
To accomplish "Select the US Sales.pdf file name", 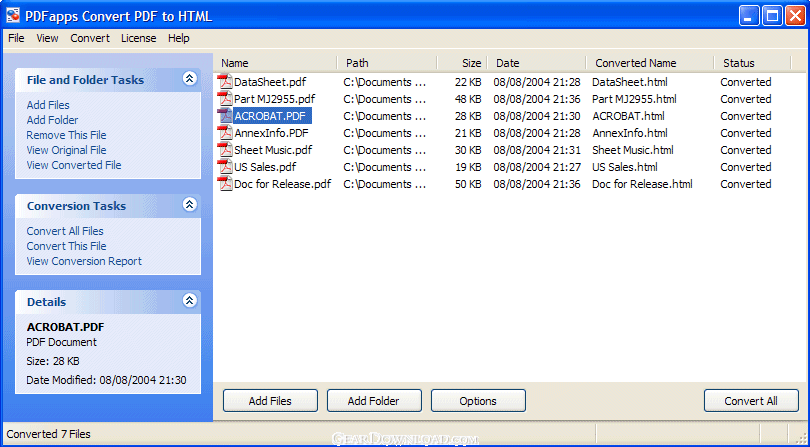I will [x=265, y=167].
